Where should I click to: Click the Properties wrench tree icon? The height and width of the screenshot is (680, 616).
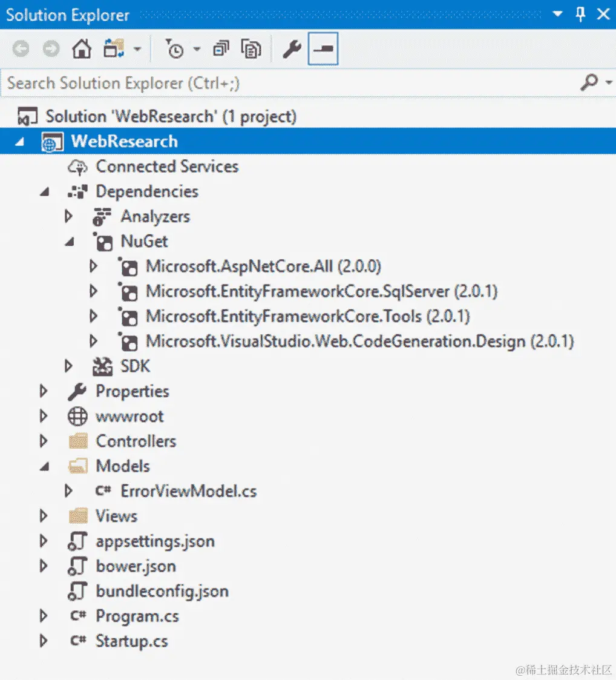[77, 392]
